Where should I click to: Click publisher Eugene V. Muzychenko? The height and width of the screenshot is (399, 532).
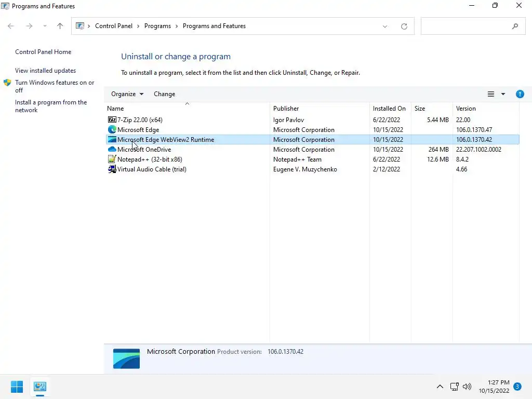point(305,169)
